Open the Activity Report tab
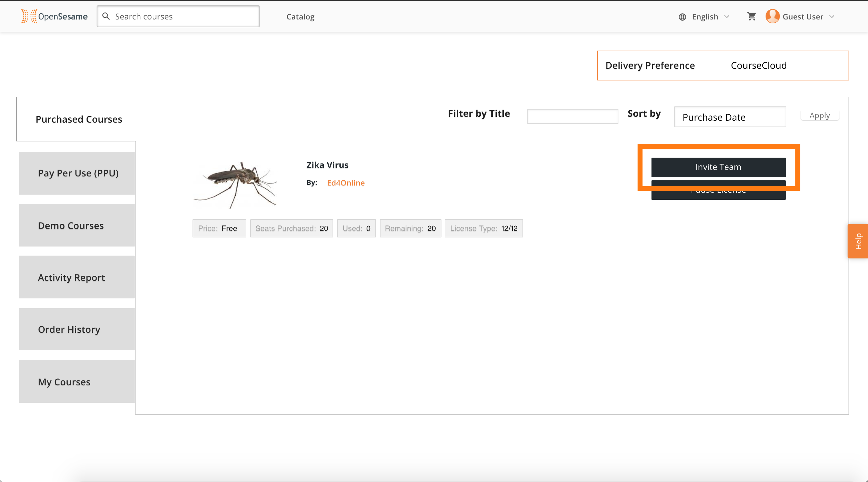The image size is (868, 482). tap(77, 277)
